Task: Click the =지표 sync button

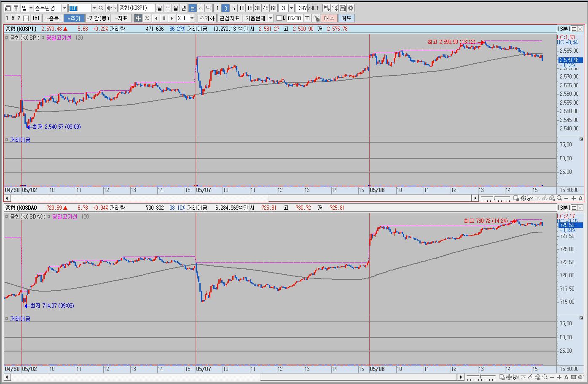Action: 122,18
